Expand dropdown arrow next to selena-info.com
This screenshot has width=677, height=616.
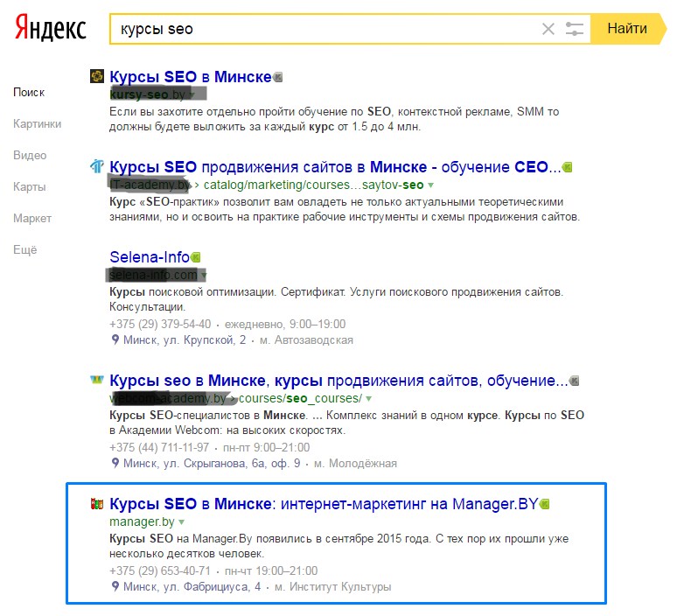click(x=204, y=275)
